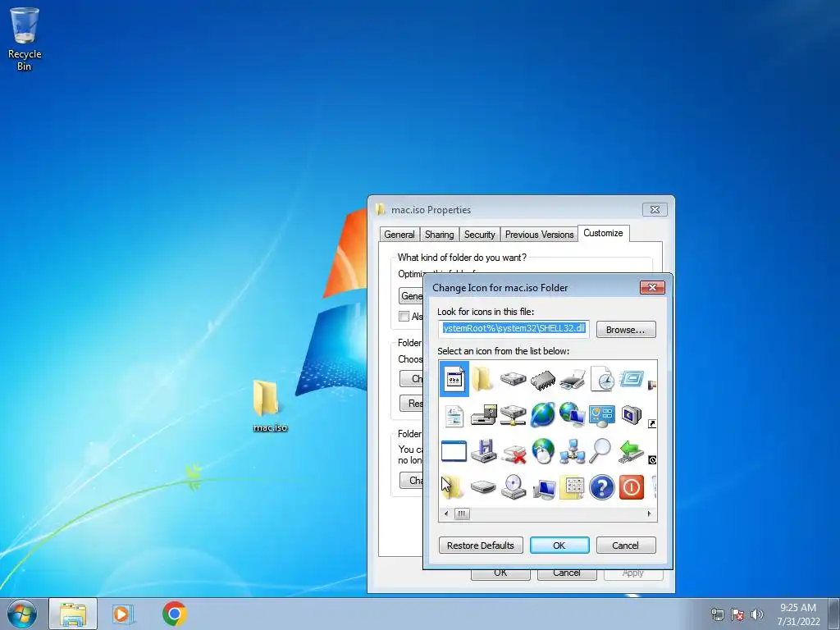Select the globe with mouse icon
840x630 pixels.
point(543,451)
